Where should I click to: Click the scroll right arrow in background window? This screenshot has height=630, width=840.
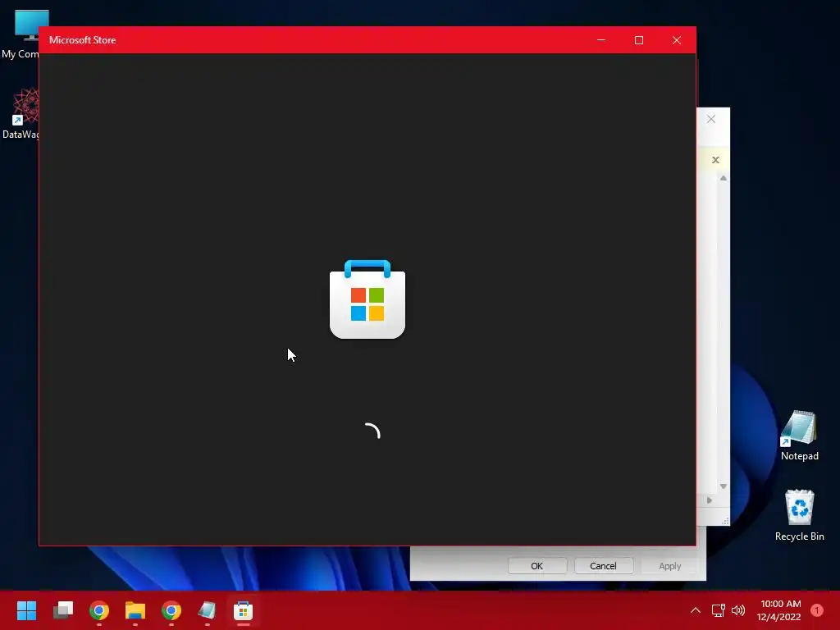710,500
